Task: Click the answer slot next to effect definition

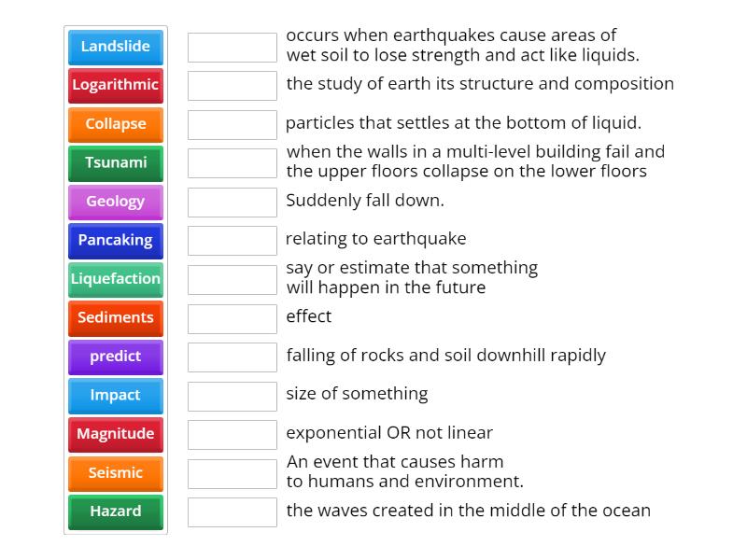Action: 232,317
